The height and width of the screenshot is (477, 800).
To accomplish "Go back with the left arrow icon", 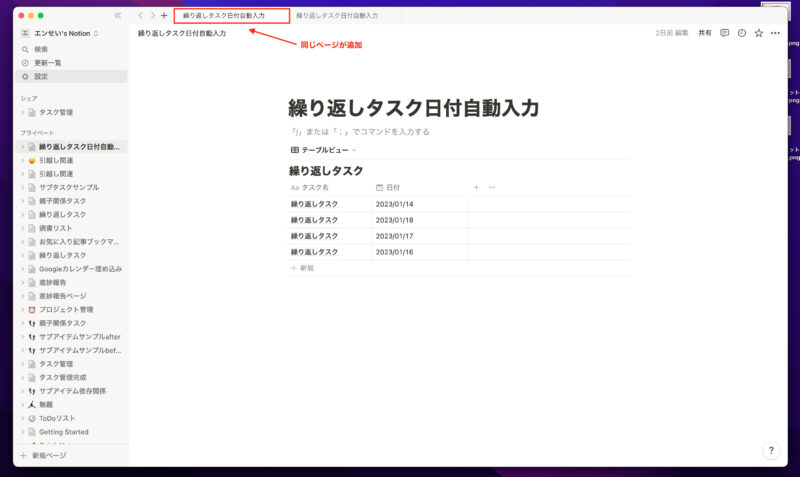I will [x=140, y=16].
